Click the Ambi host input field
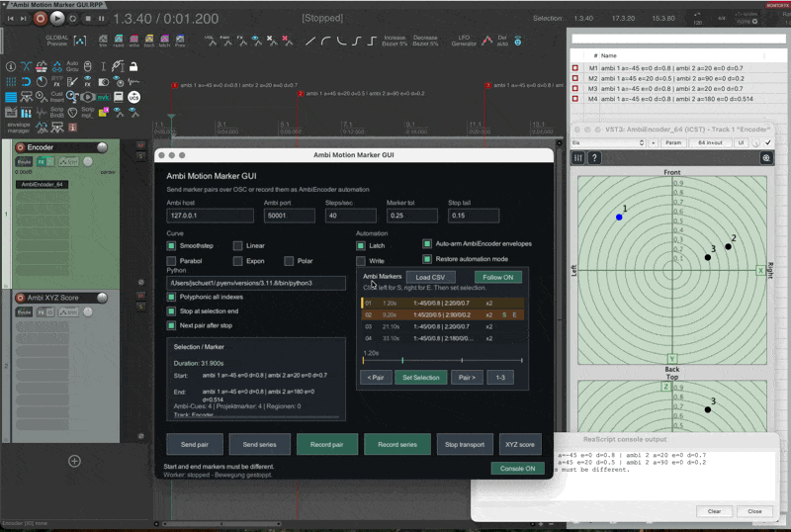 click(x=210, y=216)
